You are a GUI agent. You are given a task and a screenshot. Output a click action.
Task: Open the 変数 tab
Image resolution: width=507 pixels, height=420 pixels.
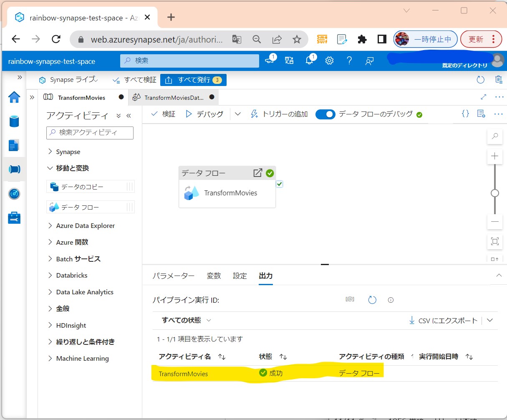214,276
